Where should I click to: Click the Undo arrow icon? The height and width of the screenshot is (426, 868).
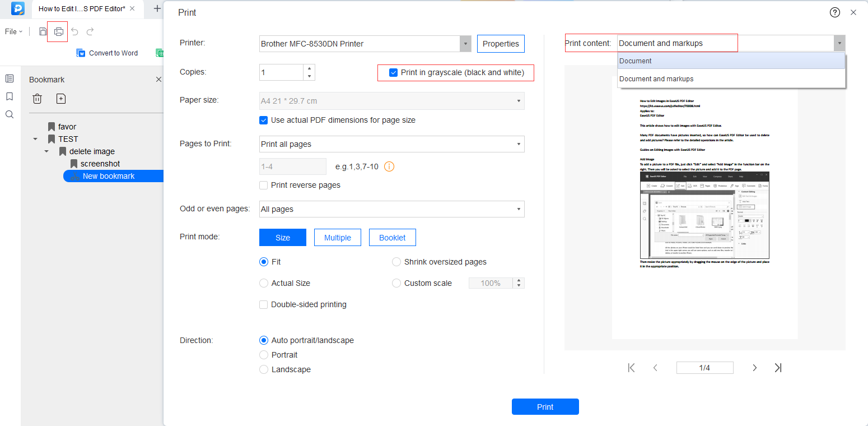click(74, 31)
